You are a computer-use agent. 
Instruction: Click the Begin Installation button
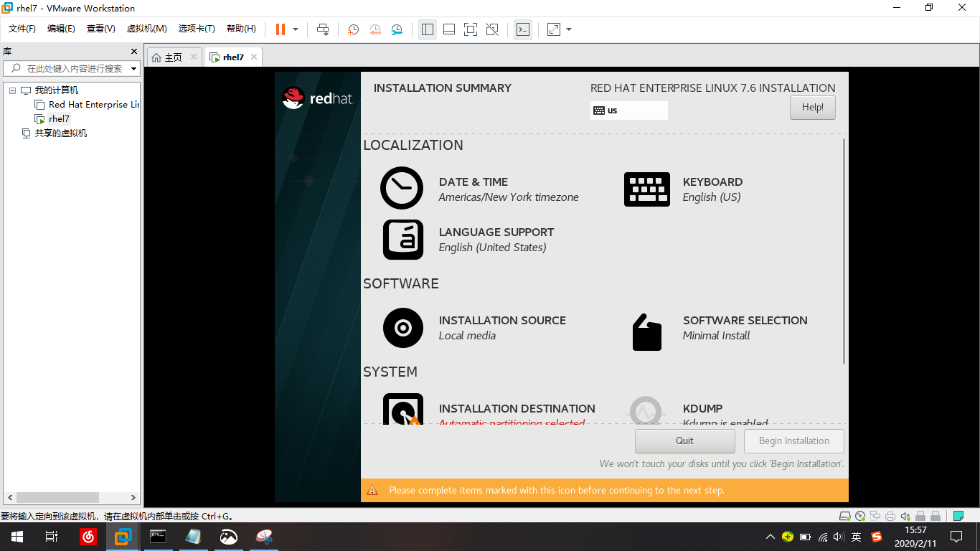pos(793,441)
